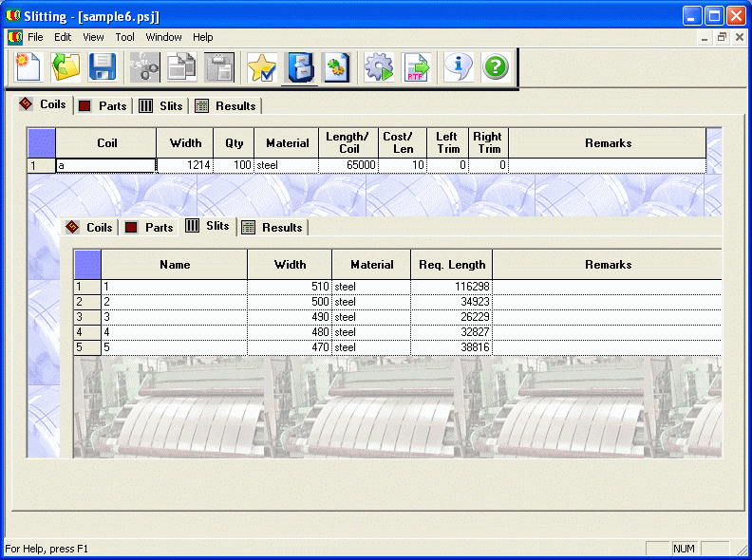This screenshot has height=560, width=752.
Task: Select the Coils tab in the inner panel
Action: pyautogui.click(x=90, y=228)
